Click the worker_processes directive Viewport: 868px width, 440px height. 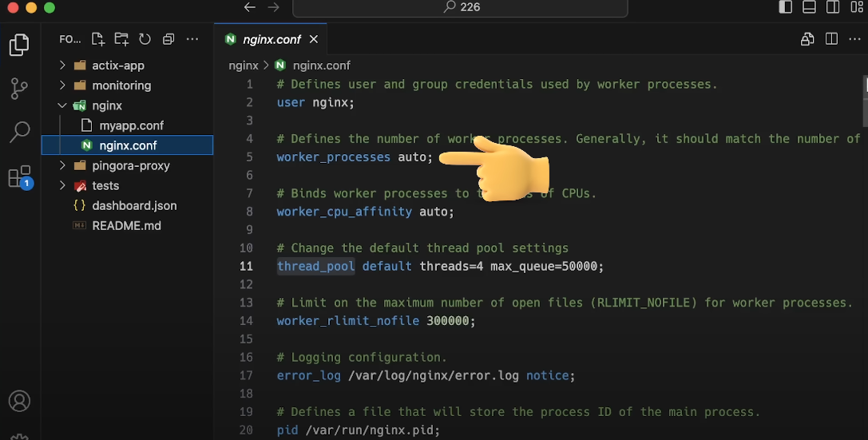333,157
